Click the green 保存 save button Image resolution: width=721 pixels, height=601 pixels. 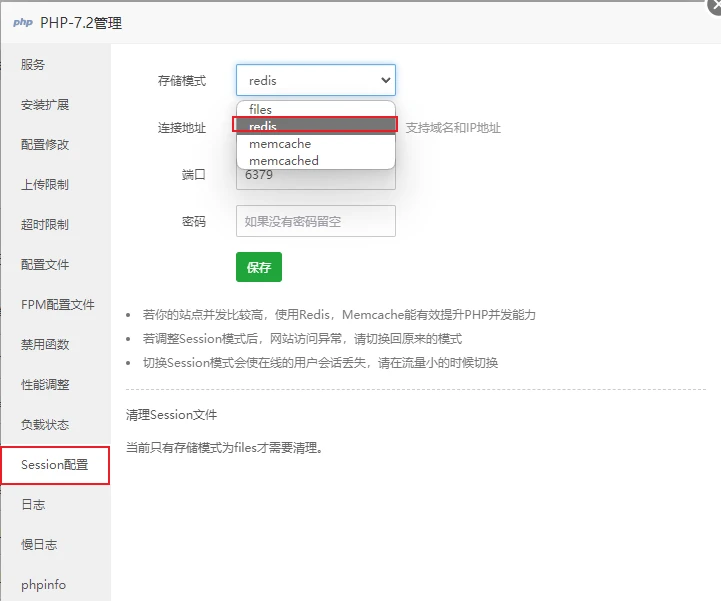click(x=259, y=267)
